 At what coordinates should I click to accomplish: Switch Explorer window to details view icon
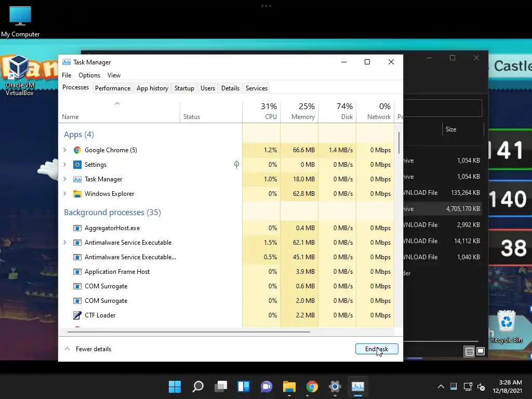[469, 352]
